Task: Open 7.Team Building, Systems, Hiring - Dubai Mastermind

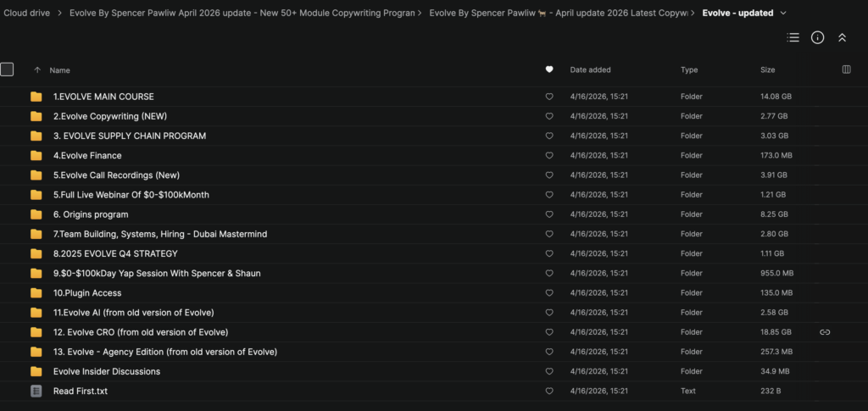Action: click(x=160, y=234)
